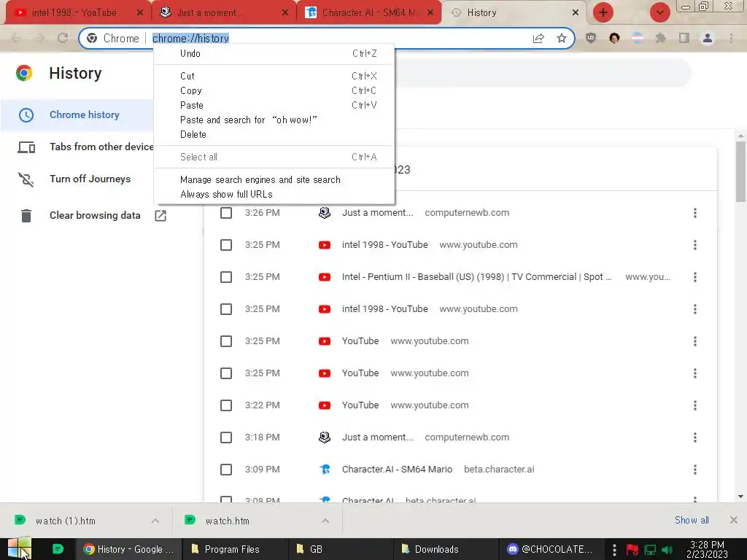Screen dimensions: 747x560
Task: Open the tab search dropdown arrow
Action: tap(659, 12)
